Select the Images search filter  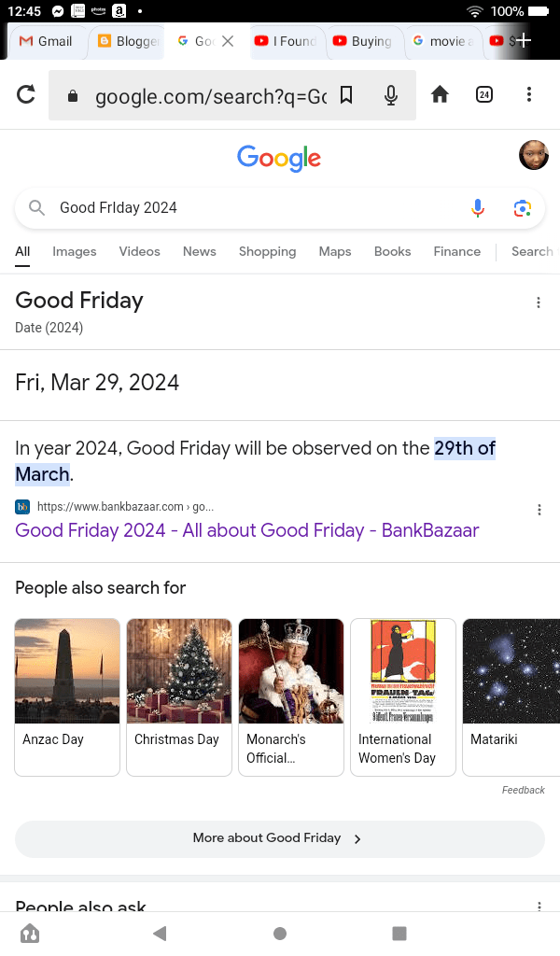coord(75,252)
